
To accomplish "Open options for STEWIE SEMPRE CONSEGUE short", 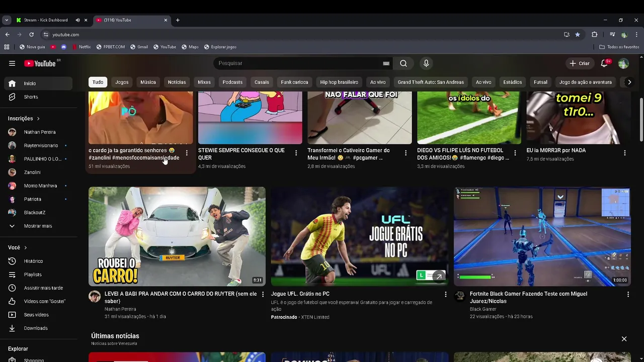I will (x=296, y=153).
